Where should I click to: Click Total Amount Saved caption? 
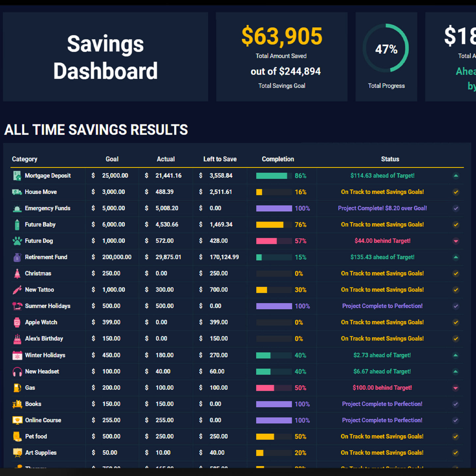[281, 56]
